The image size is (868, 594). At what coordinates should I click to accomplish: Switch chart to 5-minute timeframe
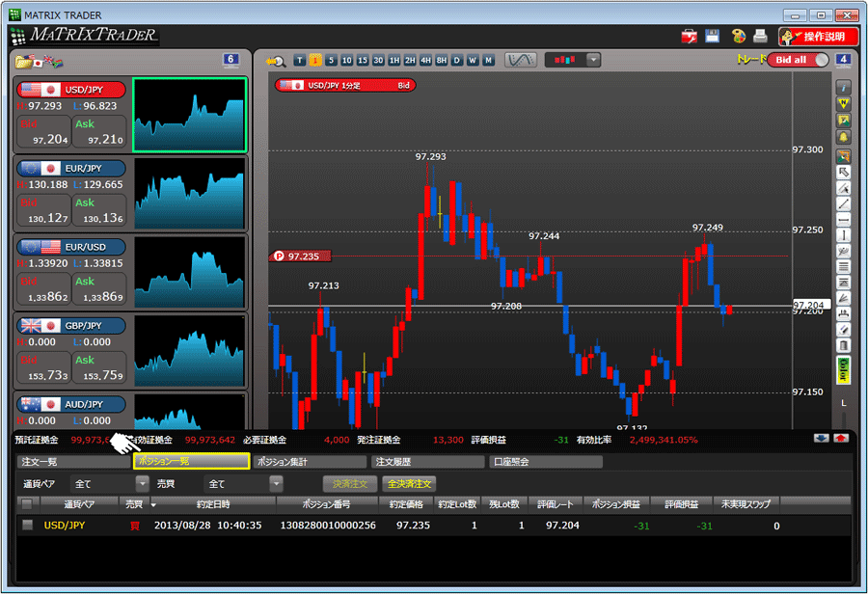tap(331, 60)
